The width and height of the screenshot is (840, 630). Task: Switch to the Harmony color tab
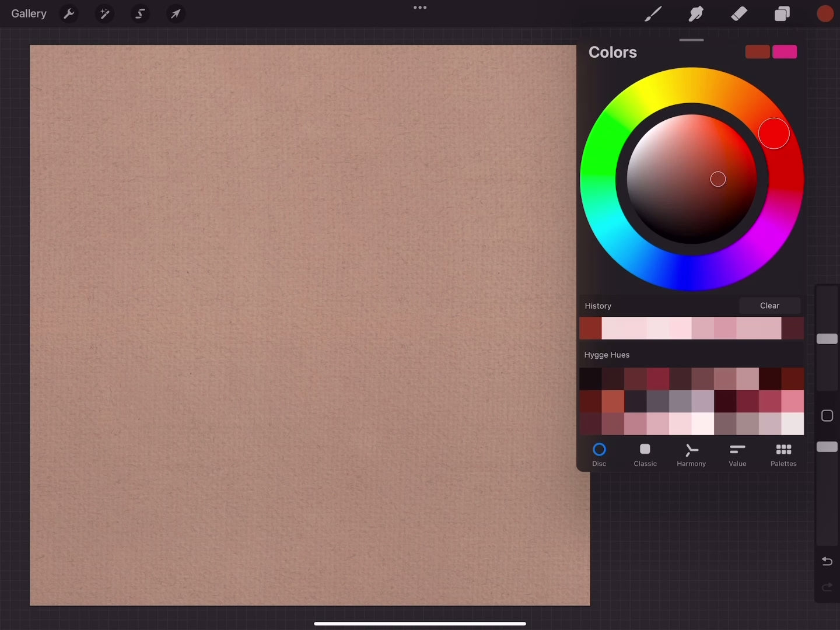tap(691, 455)
